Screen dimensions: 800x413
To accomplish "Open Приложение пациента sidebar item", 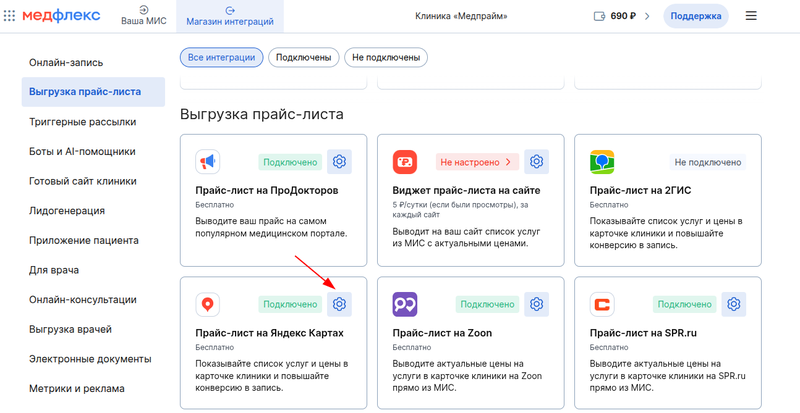I will (84, 240).
